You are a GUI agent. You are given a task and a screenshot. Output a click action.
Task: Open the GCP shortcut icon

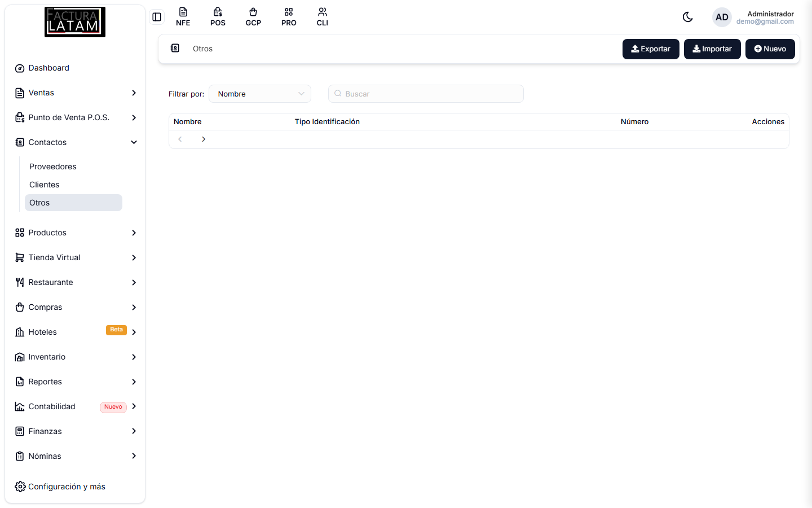click(253, 17)
